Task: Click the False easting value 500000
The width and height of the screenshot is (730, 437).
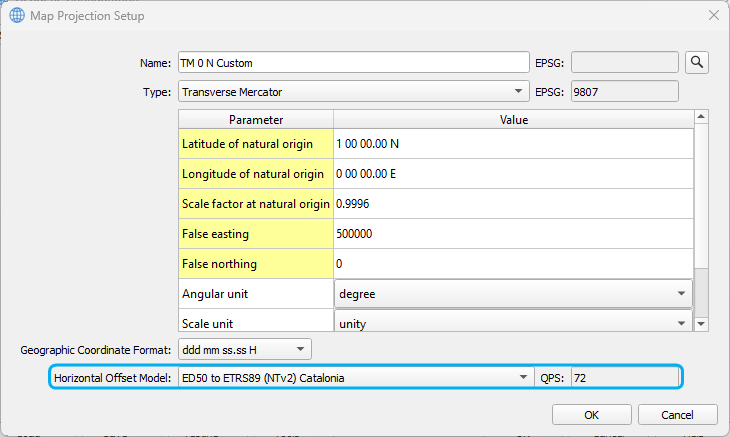Action: 513,234
